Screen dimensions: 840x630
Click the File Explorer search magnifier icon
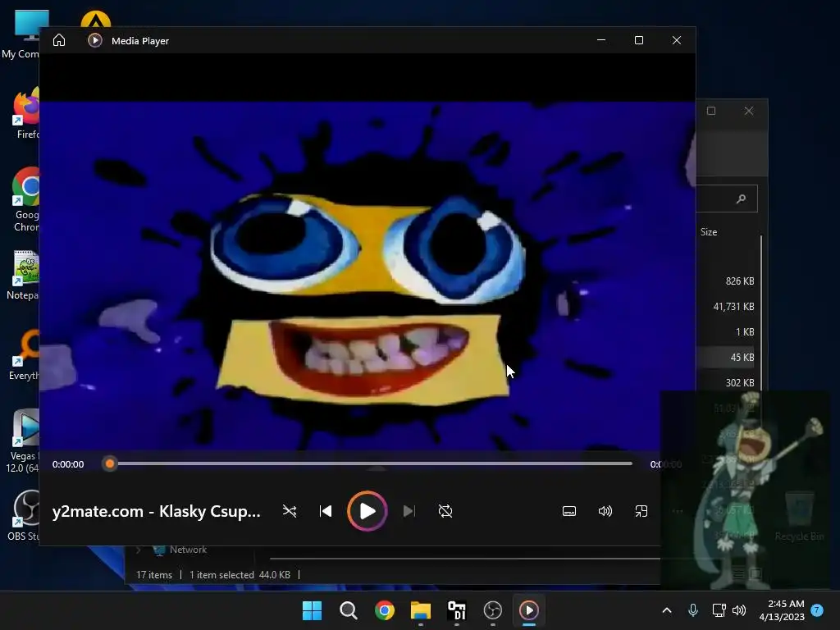coord(741,199)
